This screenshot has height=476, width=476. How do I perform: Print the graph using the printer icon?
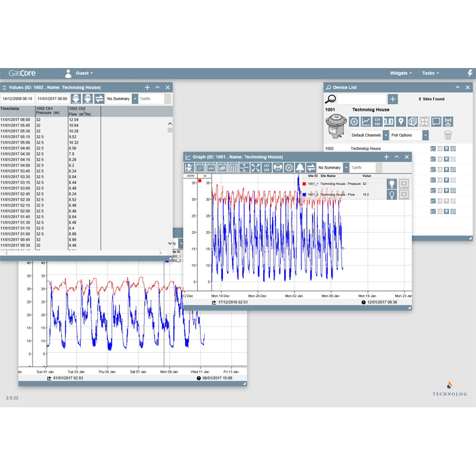277,167
